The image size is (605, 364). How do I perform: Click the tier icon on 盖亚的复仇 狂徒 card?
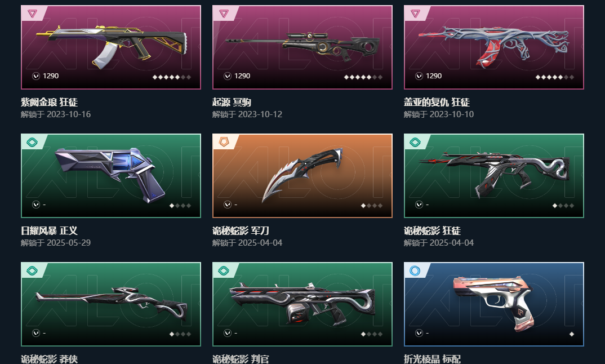415,14
